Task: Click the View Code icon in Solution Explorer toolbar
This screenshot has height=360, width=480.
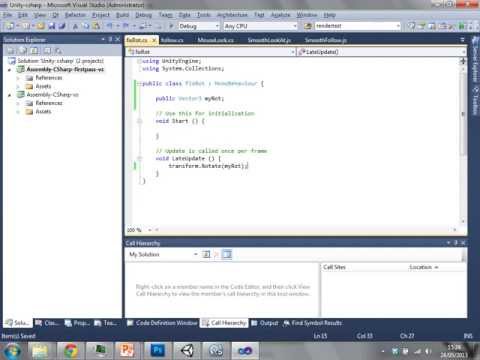Action: (47, 51)
